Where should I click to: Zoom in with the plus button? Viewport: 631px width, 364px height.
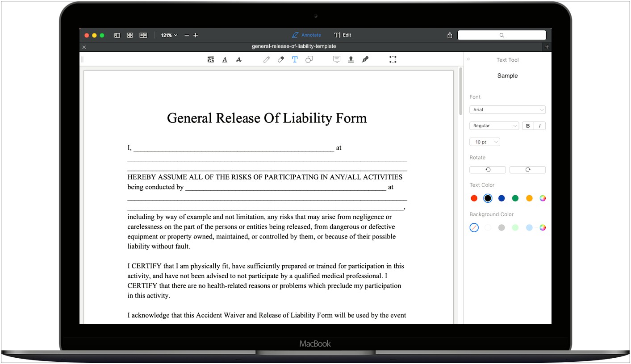point(196,35)
